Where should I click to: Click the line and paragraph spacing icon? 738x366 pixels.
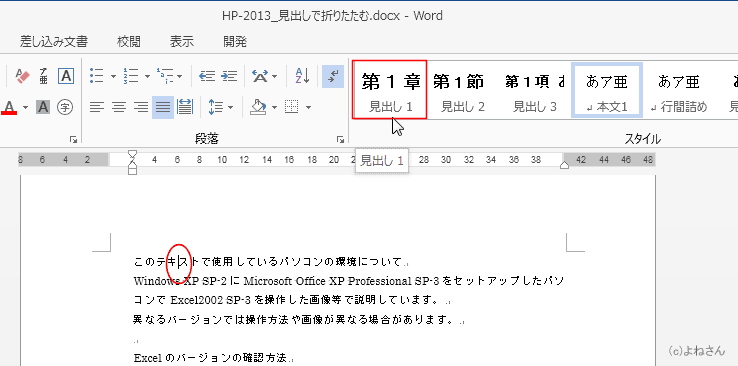tap(215, 108)
